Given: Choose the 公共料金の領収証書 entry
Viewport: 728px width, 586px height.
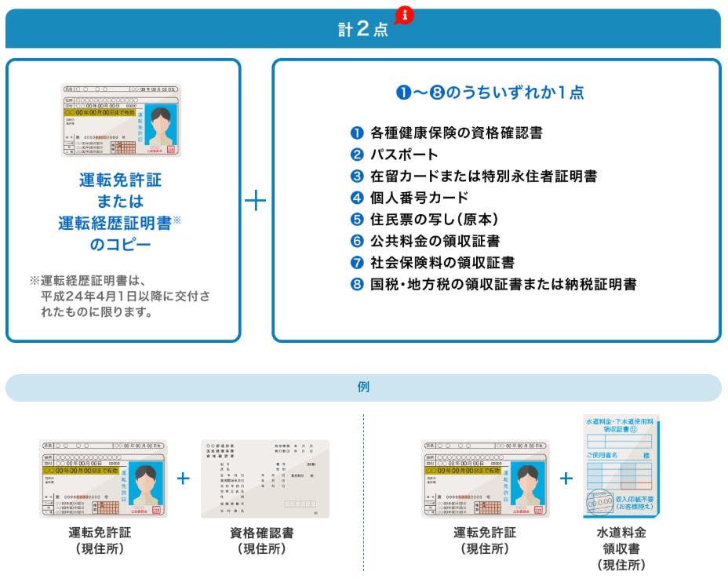Looking at the screenshot, I should click(435, 241).
